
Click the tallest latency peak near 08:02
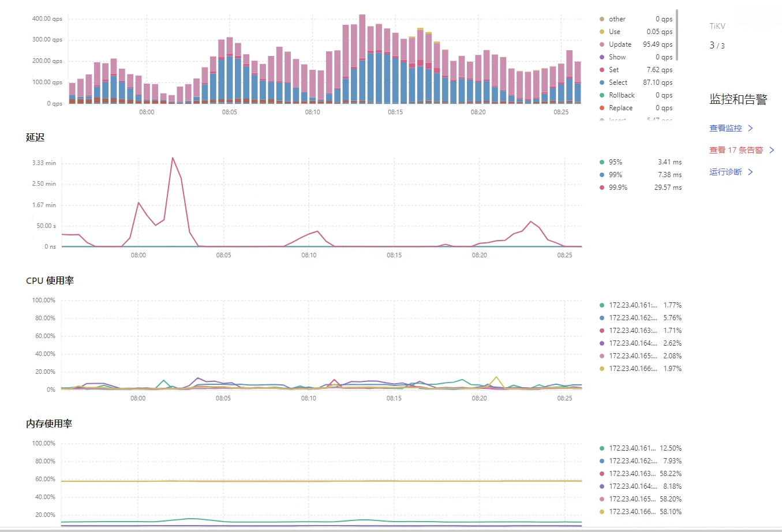point(173,158)
